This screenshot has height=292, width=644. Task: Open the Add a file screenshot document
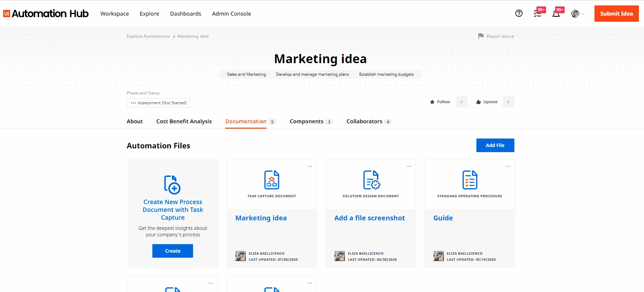(370, 218)
